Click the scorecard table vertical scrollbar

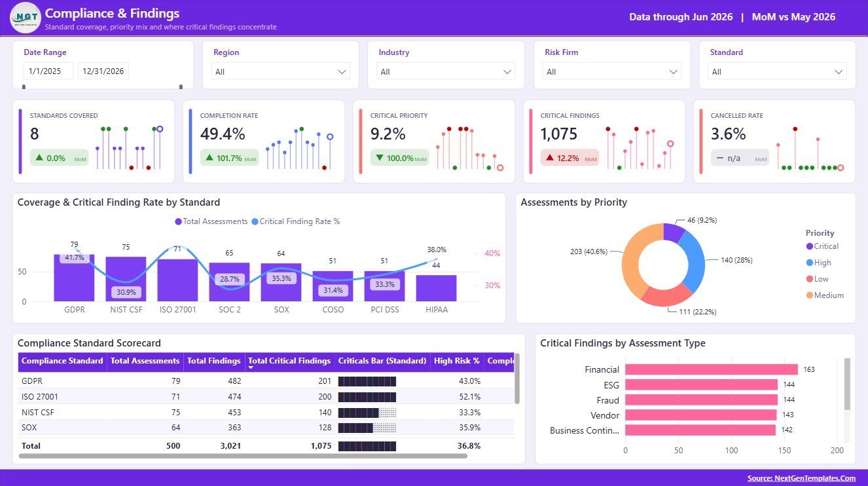pyautogui.click(x=517, y=379)
